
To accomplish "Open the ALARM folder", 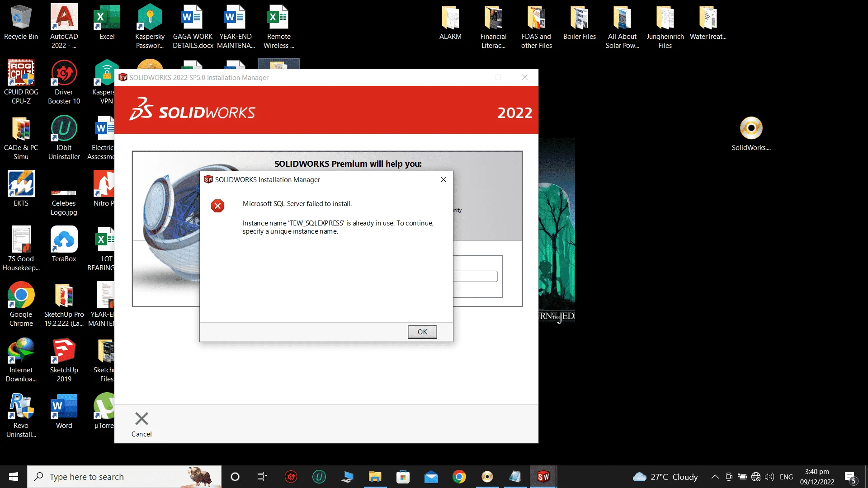I will coord(450,23).
